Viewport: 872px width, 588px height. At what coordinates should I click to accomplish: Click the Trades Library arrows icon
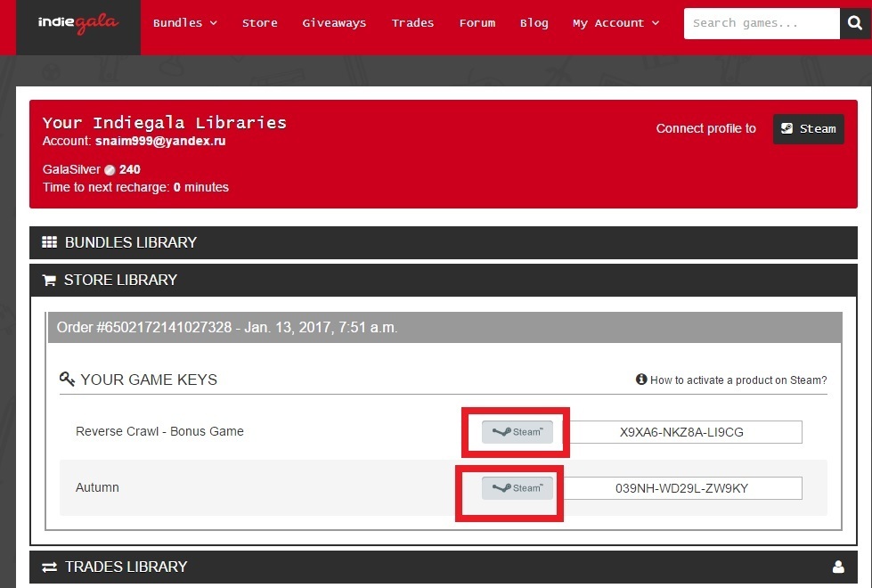pos(49,567)
